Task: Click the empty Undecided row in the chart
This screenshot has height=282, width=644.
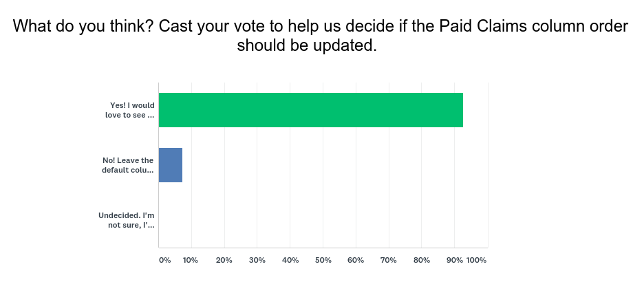Action: 323,220
